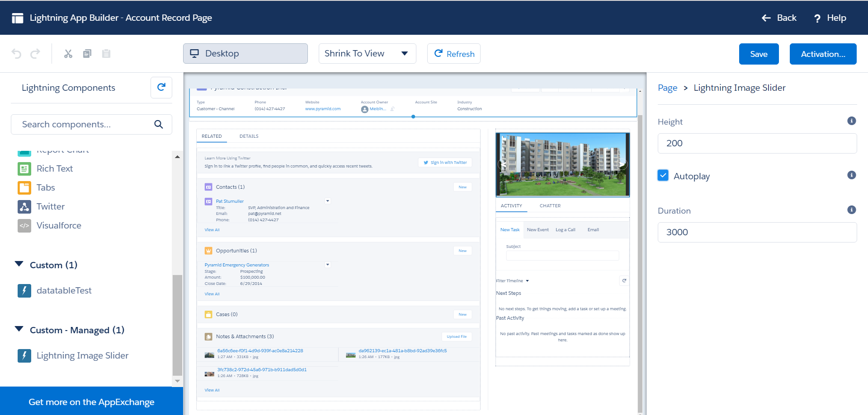
Task: Click the Cut scissors icon
Action: click(x=68, y=54)
